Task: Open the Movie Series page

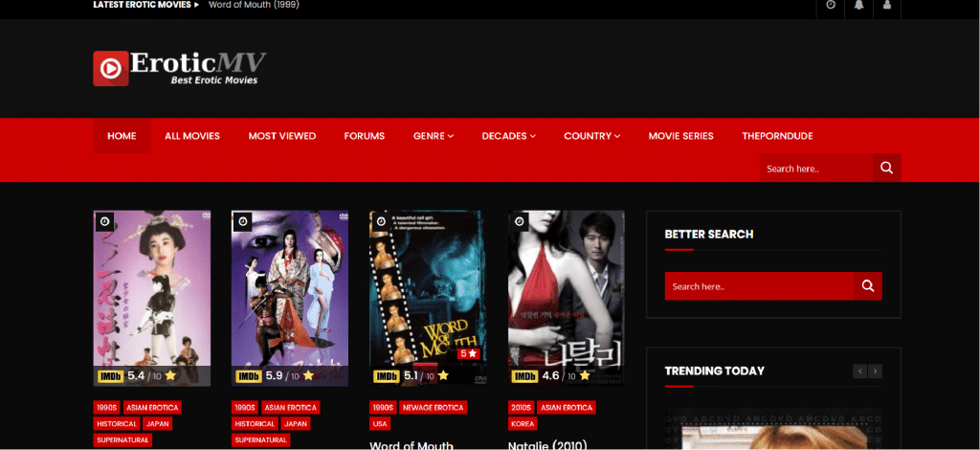Action: point(680,136)
